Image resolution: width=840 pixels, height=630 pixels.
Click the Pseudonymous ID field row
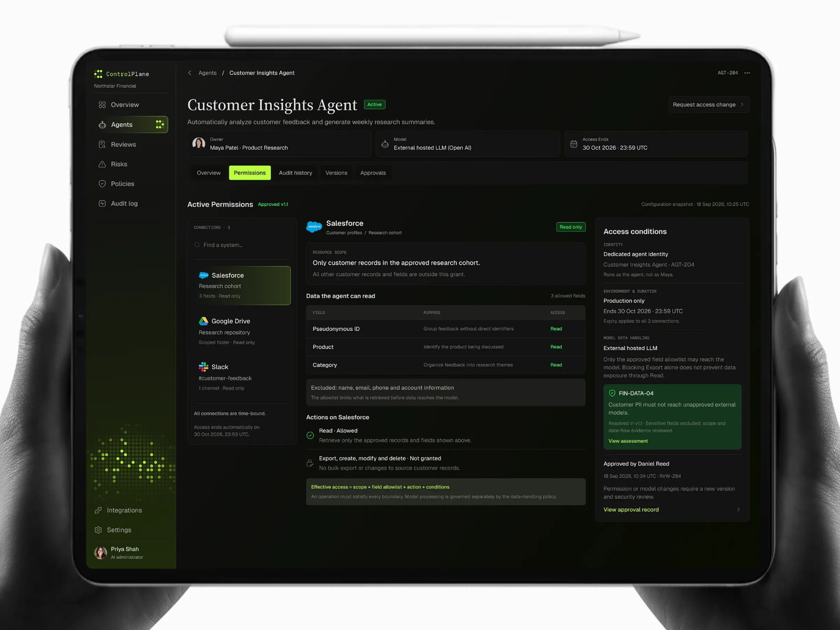[446, 329]
